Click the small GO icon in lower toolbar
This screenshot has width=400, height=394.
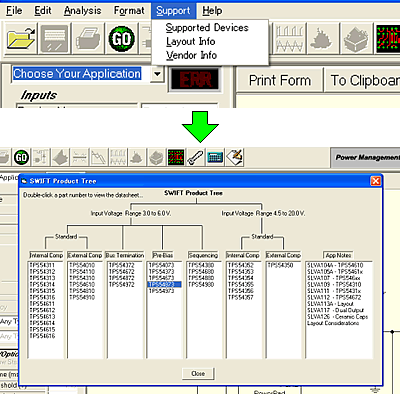click(21, 157)
